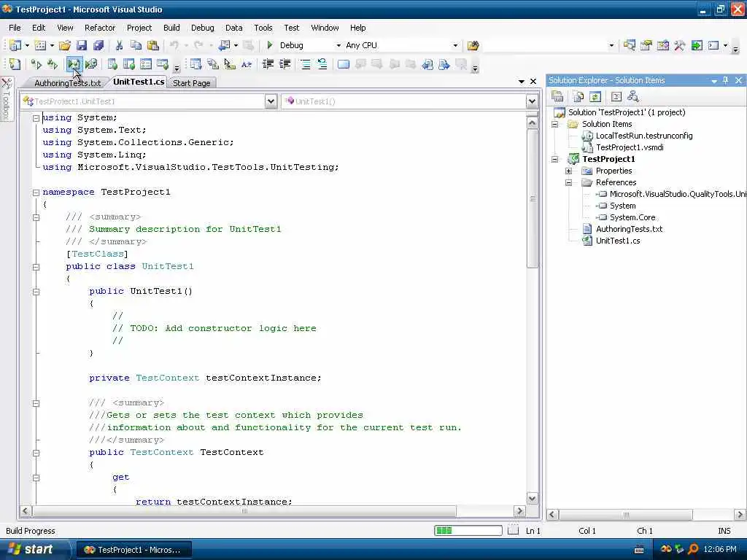747x560 pixels.
Task: Open the Debug solution configuration dropdown
Action: click(338, 45)
